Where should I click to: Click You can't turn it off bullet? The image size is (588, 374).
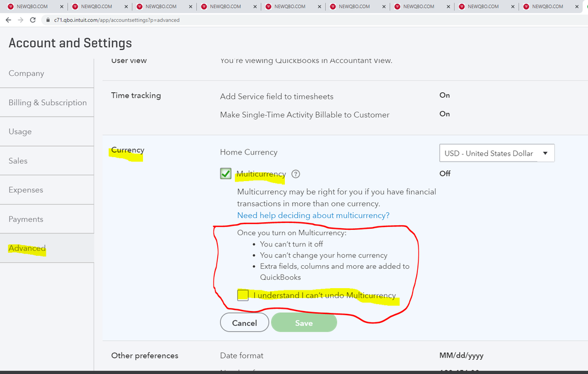291,244
